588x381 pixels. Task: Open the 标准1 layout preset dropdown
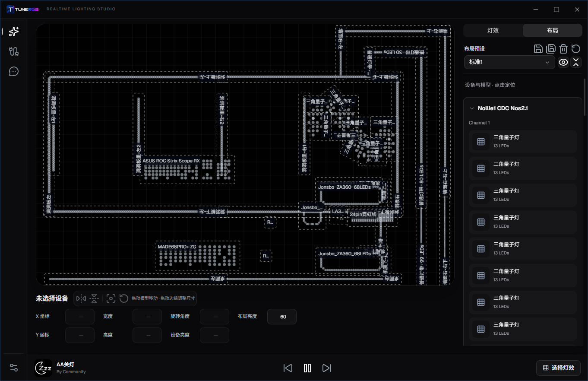[509, 62]
